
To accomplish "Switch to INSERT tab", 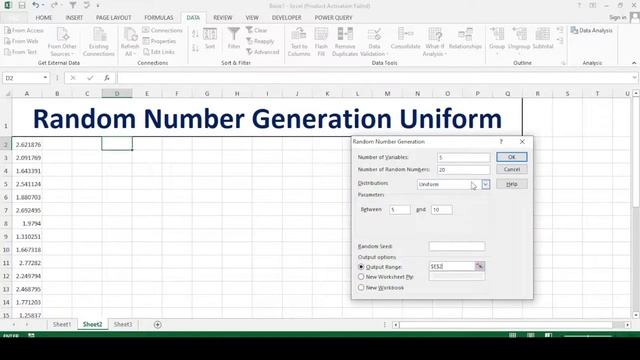I will point(74,18).
